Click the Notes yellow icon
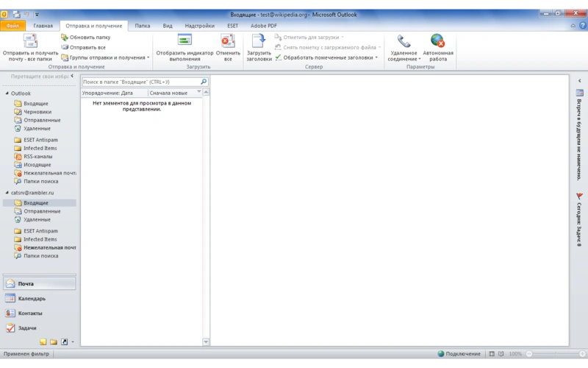 tap(43, 342)
